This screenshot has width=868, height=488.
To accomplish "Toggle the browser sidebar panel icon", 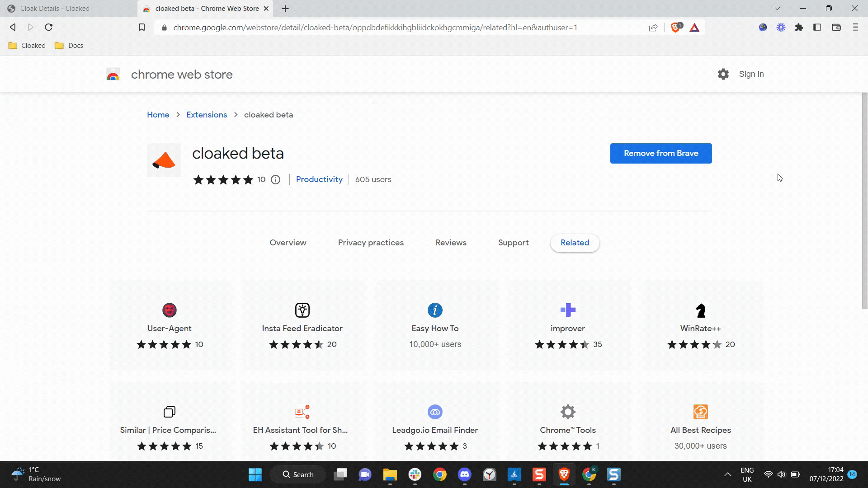I will coord(817,27).
